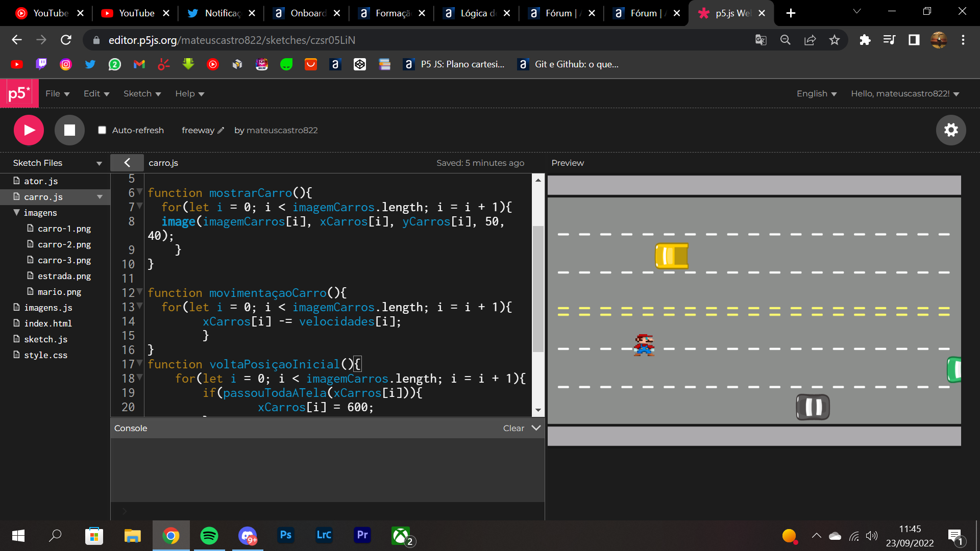The height and width of the screenshot is (551, 980).
Task: Open Chrome extensions puzzle icon
Action: coord(865,40)
